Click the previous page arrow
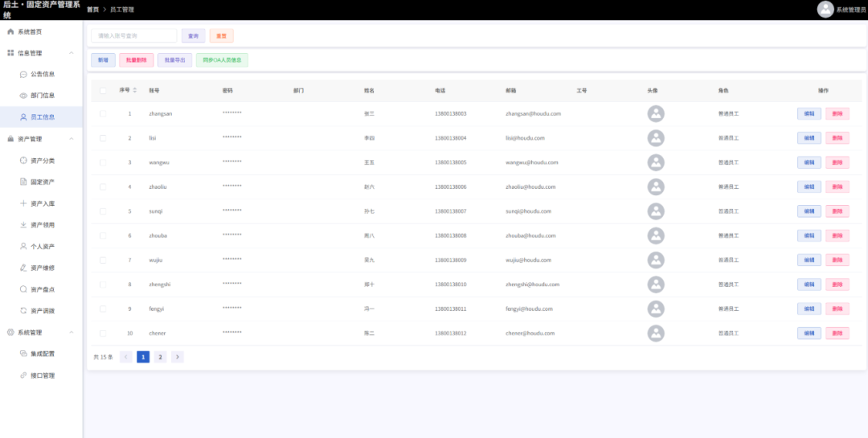Image resolution: width=868 pixels, height=438 pixels. click(x=125, y=357)
